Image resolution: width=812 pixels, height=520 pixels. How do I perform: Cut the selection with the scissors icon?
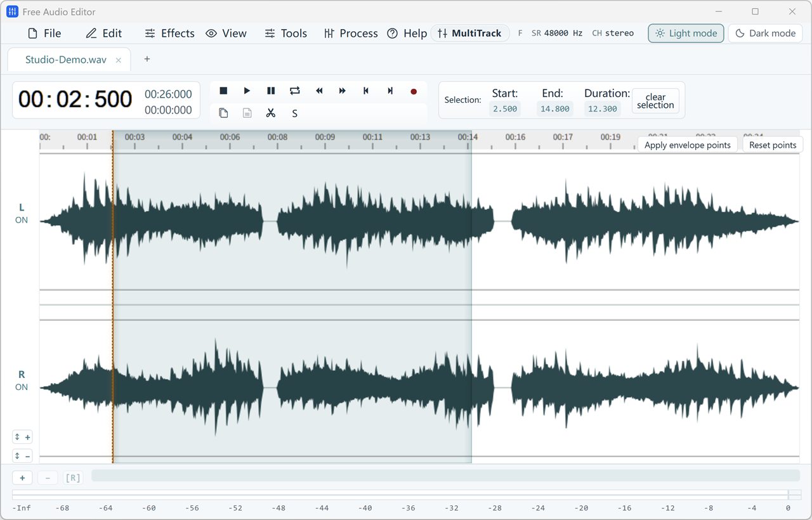click(x=271, y=114)
